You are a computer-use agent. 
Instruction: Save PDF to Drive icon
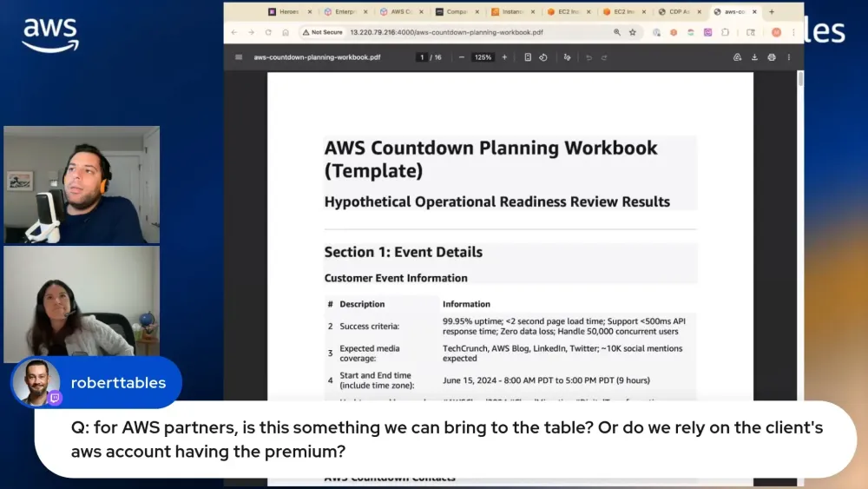737,57
